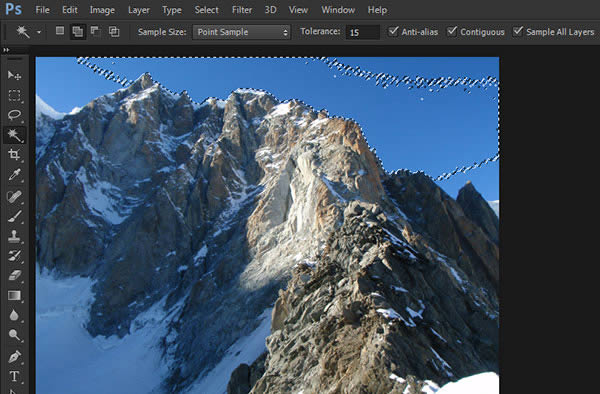Image resolution: width=600 pixels, height=394 pixels.
Task: Click the Sample Size label
Action: 162,32
